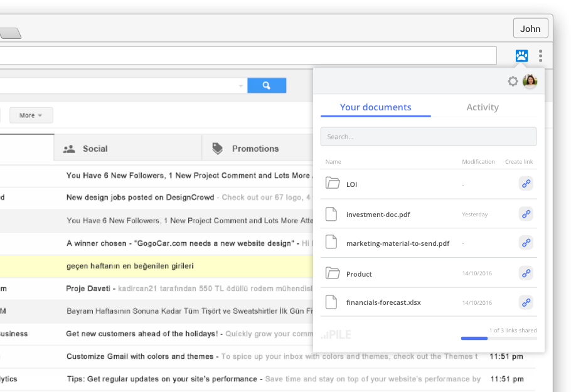Click the Create link column header

518,162
